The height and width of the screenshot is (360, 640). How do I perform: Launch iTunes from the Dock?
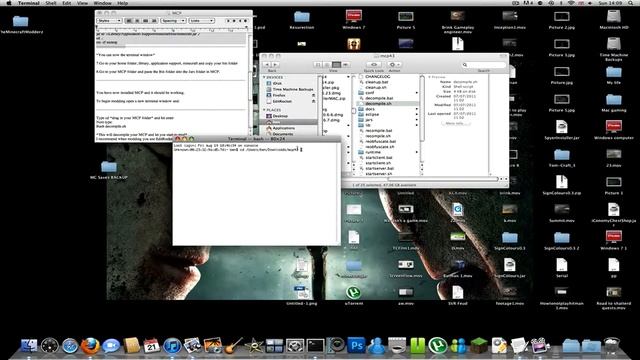pyautogui.click(x=172, y=346)
